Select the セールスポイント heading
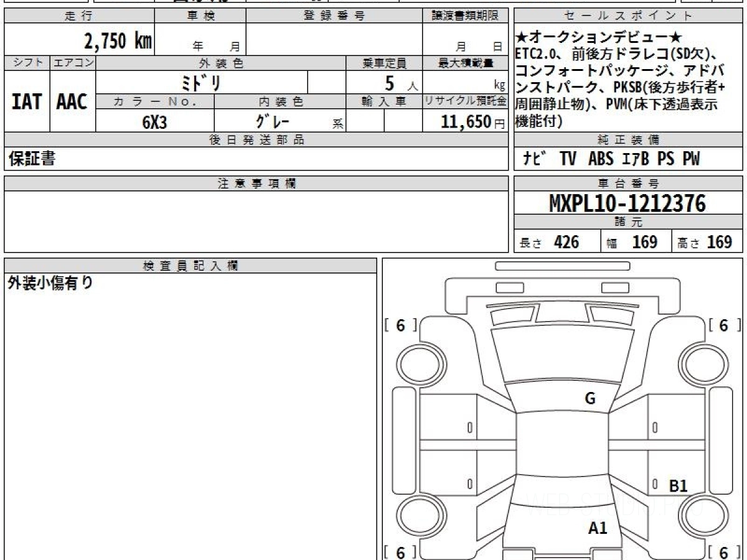The image size is (747, 560). point(629,16)
